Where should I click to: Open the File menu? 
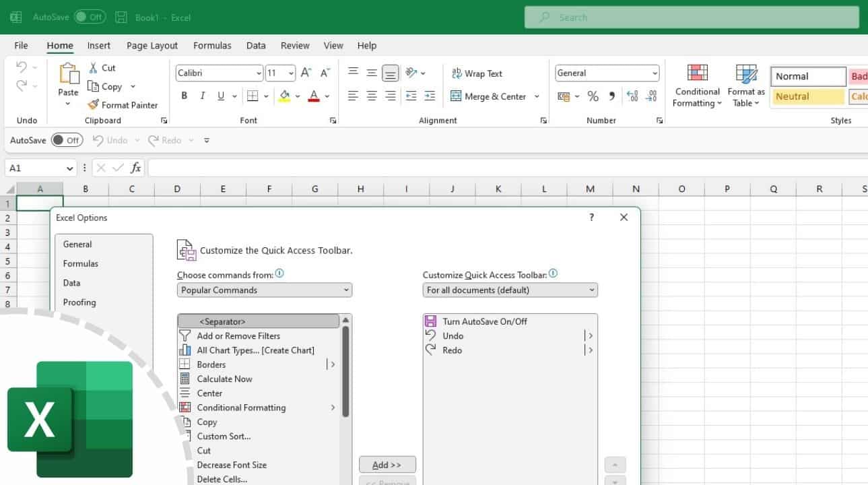[x=21, y=46]
